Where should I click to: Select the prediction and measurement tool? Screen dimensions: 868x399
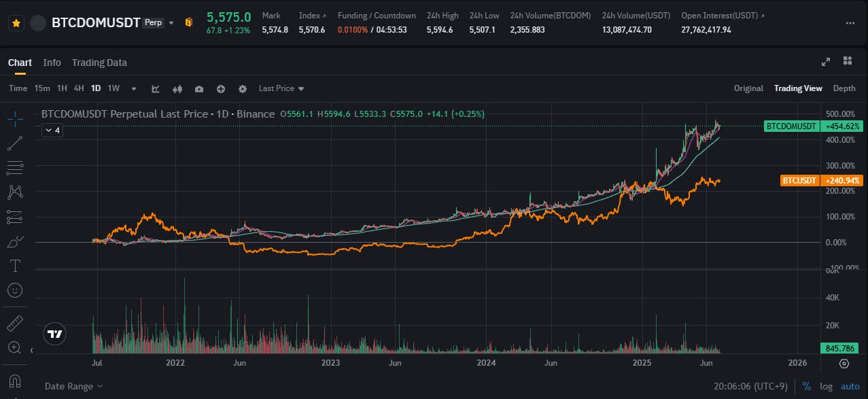15,217
